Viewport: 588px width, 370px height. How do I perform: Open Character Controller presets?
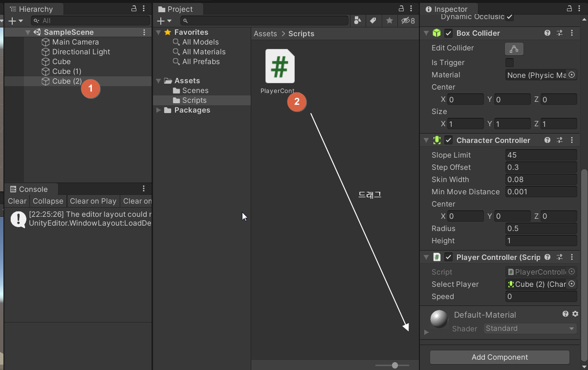[x=560, y=140]
